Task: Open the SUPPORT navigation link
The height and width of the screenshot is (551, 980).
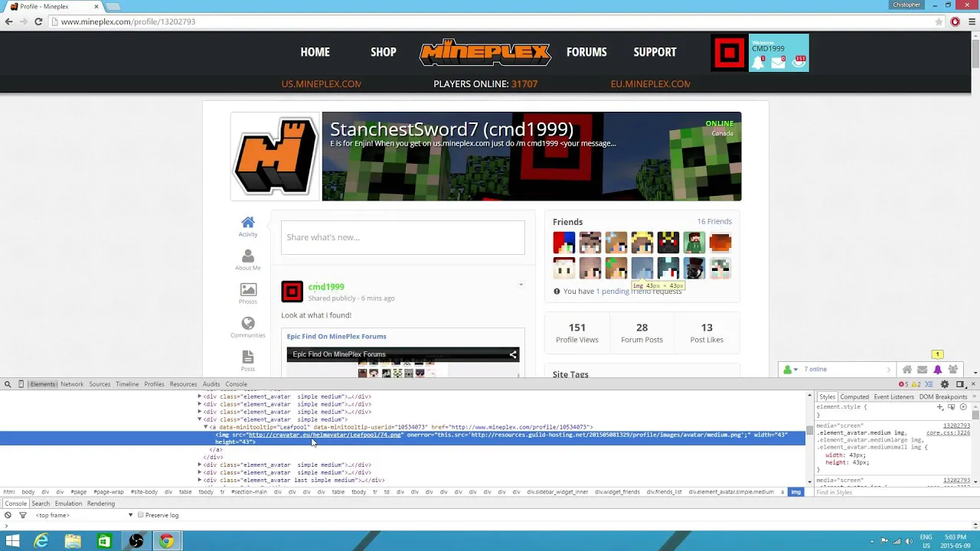Action: pyautogui.click(x=655, y=52)
